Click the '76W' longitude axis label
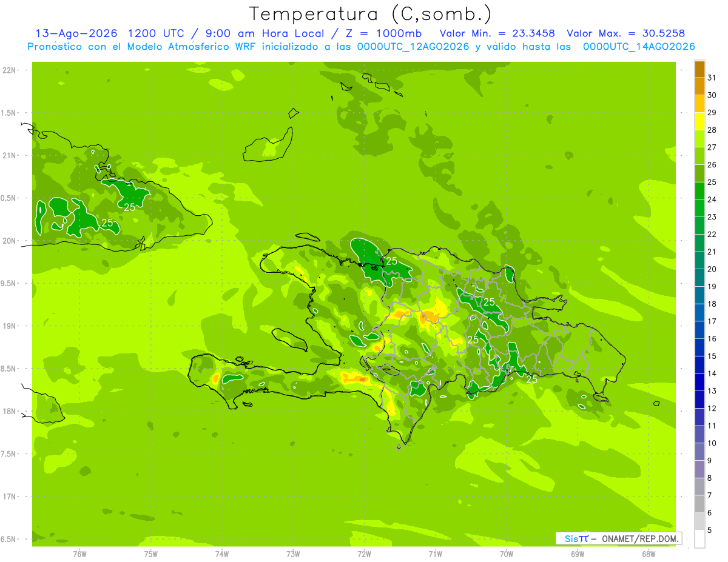The image size is (728, 562). point(79,554)
